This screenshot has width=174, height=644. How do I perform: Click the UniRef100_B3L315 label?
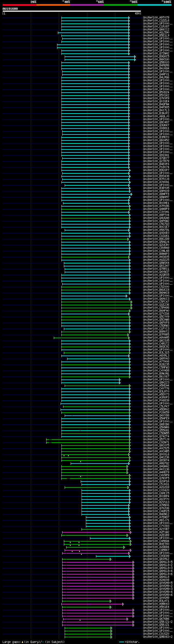point(156,352)
